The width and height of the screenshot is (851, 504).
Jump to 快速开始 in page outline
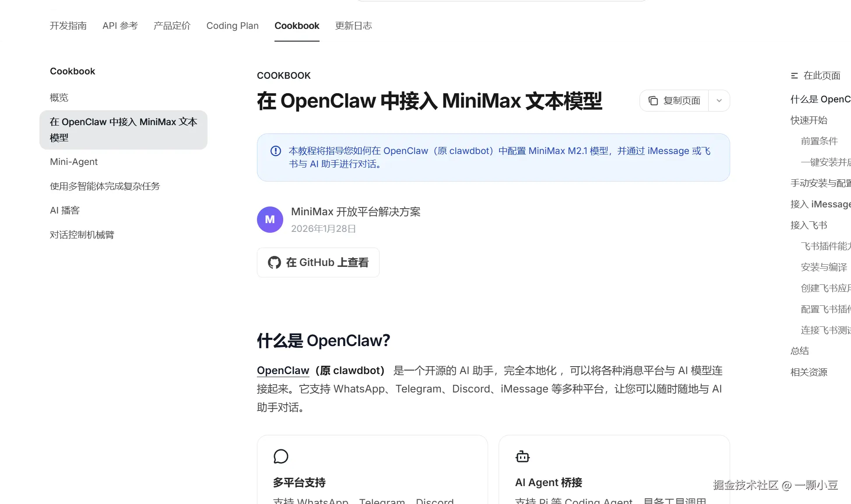coord(809,120)
